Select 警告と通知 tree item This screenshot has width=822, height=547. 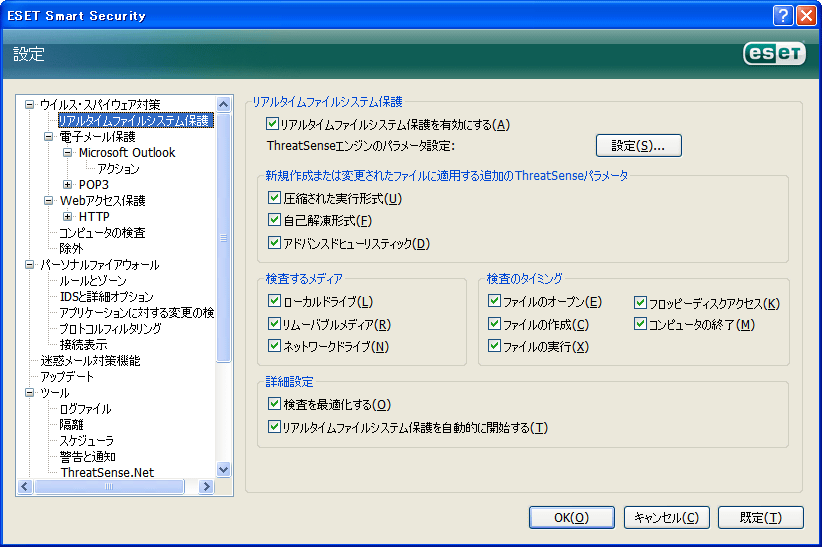pyautogui.click(x=88, y=457)
